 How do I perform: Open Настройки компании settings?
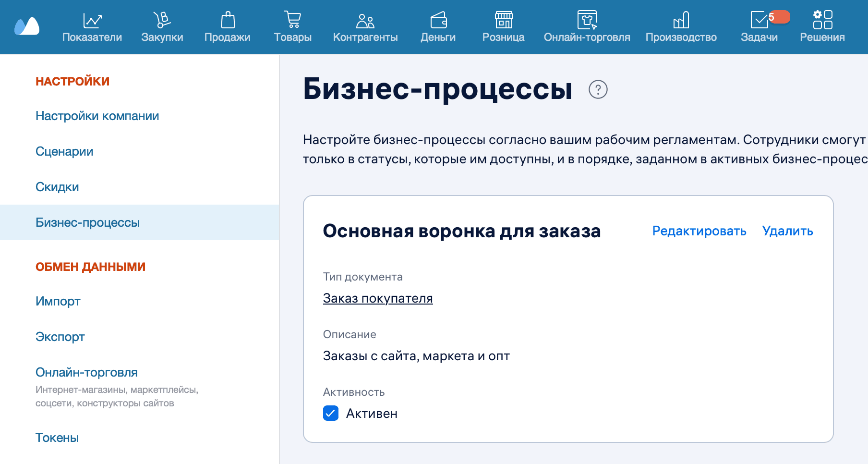coord(97,116)
